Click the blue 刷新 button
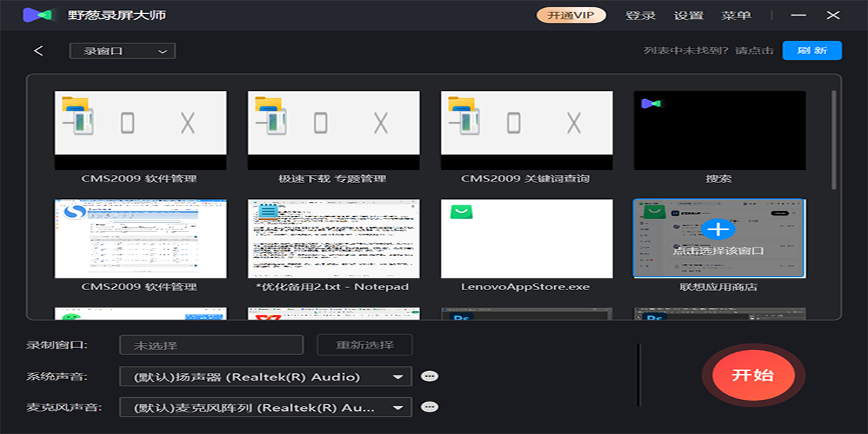Screen dimensions: 868x434 coord(812,51)
